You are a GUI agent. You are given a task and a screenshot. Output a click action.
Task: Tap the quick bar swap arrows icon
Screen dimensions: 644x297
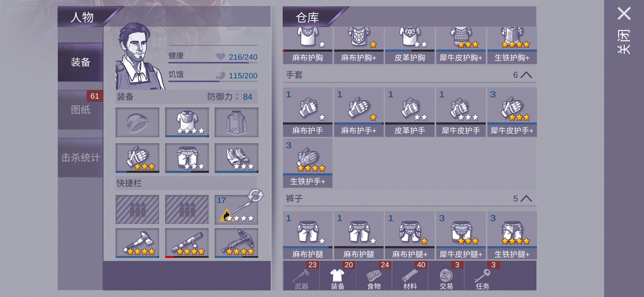pos(256,196)
